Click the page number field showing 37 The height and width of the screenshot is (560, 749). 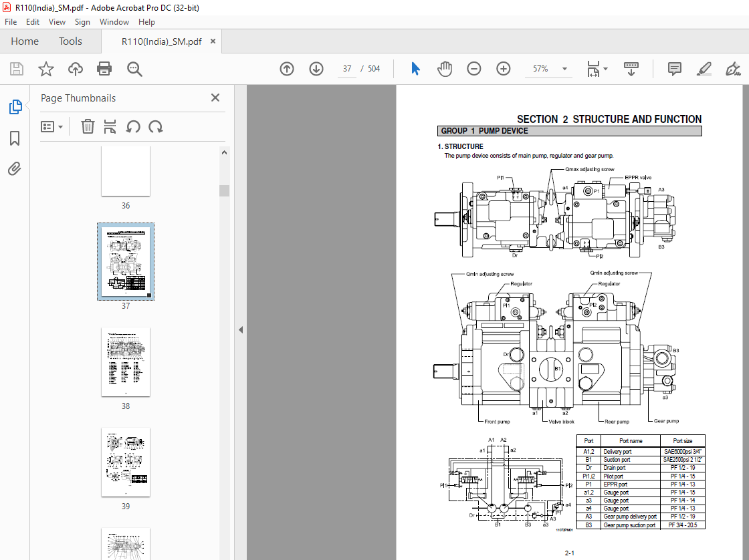pos(347,69)
